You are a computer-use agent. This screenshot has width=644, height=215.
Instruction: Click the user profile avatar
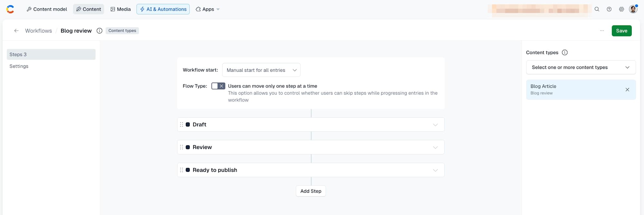pyautogui.click(x=633, y=9)
